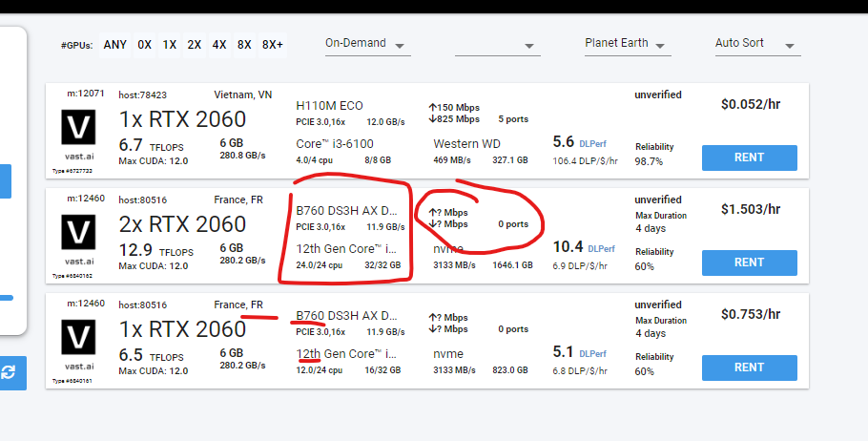Open the On-Demand rental type dropdown
The image size is (868, 441).
pos(366,44)
